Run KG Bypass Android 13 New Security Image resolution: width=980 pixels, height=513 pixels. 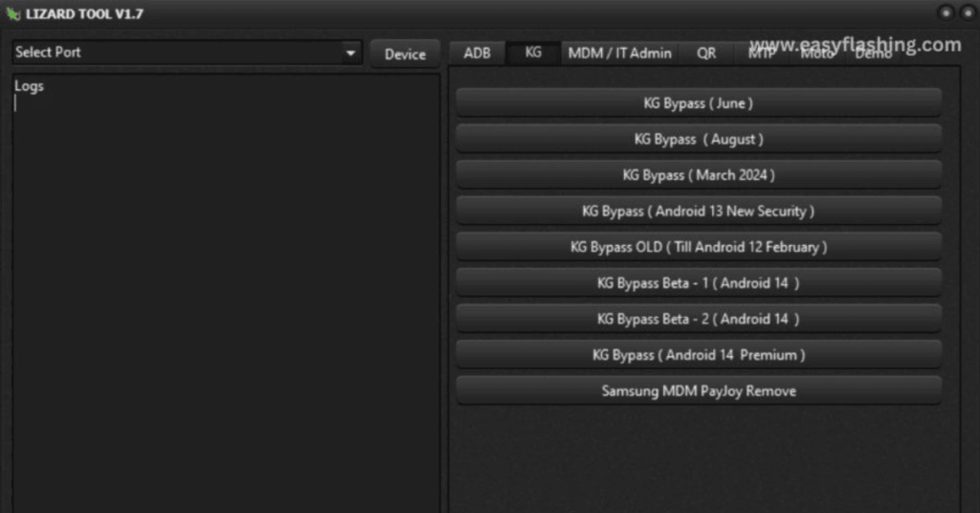[x=698, y=212]
